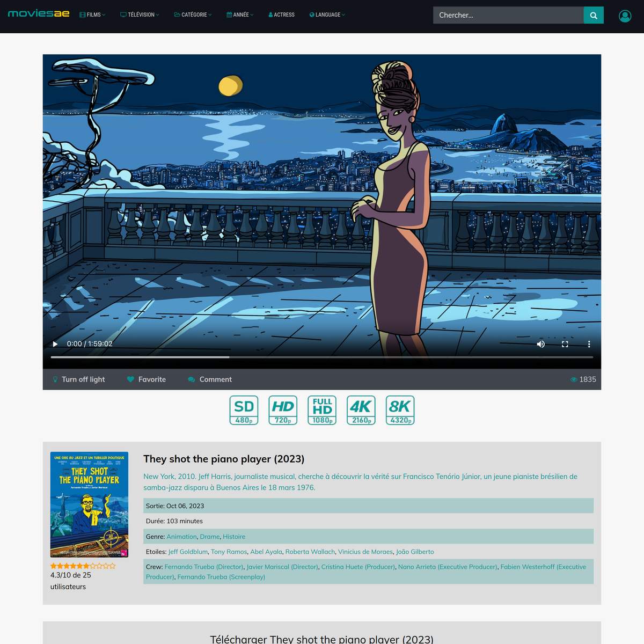
Task: Open Nano Arrieta (Executive Producer) link
Action: coord(448,567)
